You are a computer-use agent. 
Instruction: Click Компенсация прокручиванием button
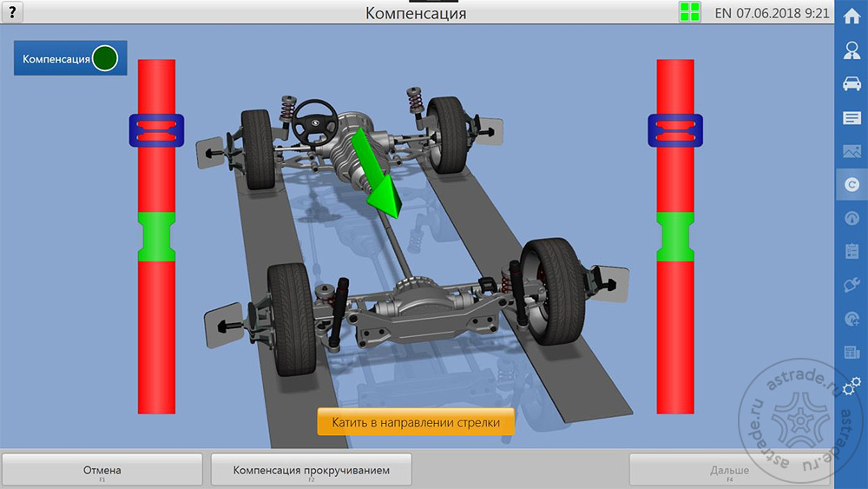pos(311,470)
